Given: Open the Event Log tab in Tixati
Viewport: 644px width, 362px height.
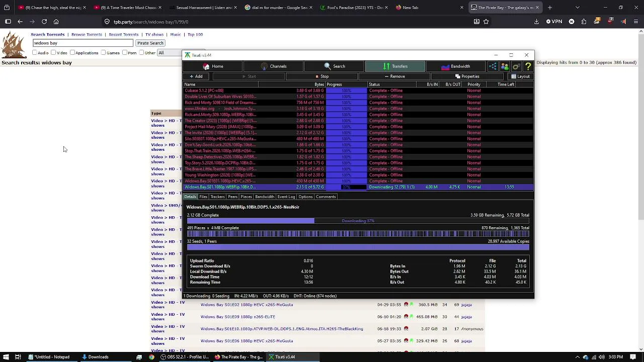Looking at the screenshot, I should tap(286, 197).
